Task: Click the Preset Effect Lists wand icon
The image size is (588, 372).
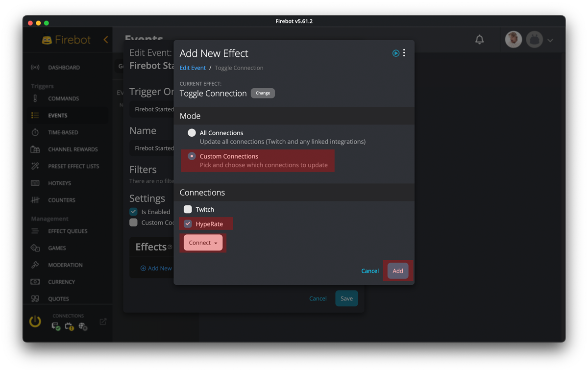Action: tap(35, 166)
